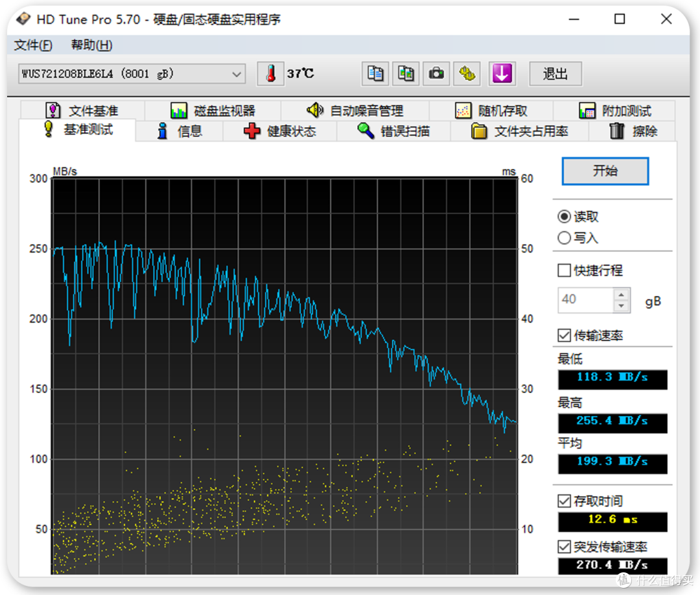Toggle the 突发传输速率 checkbox
This screenshot has height=595, width=700.
pyautogui.click(x=565, y=547)
